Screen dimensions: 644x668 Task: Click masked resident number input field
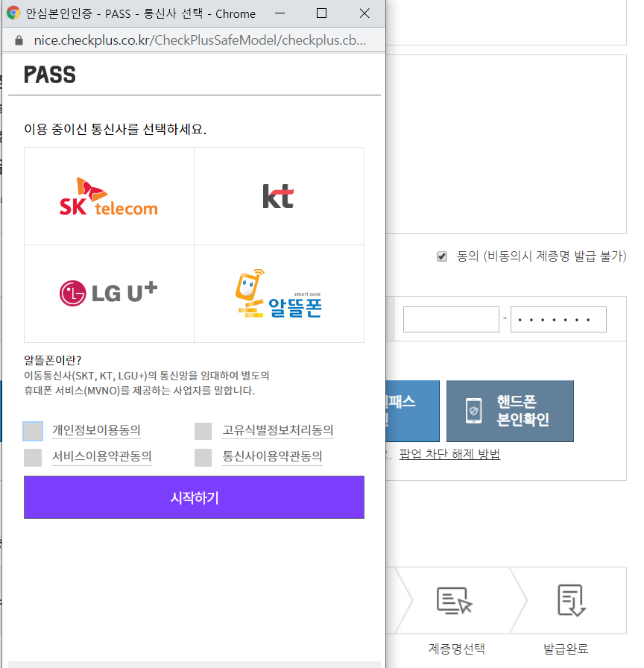(558, 320)
